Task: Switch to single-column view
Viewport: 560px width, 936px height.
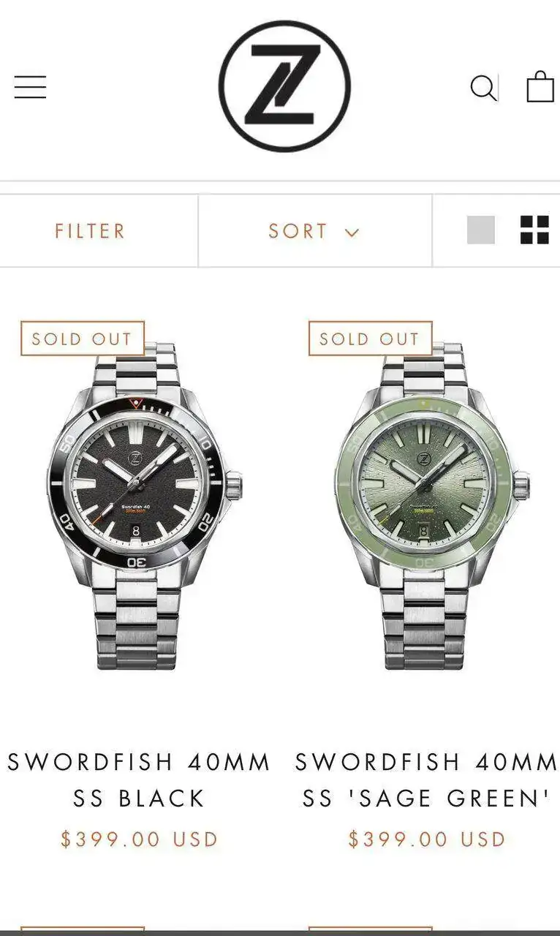Action: pos(481,230)
